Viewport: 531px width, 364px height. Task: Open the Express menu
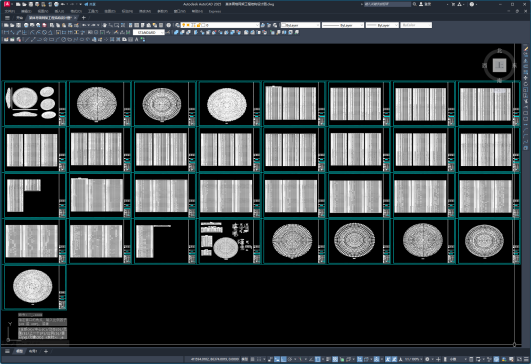[215, 12]
